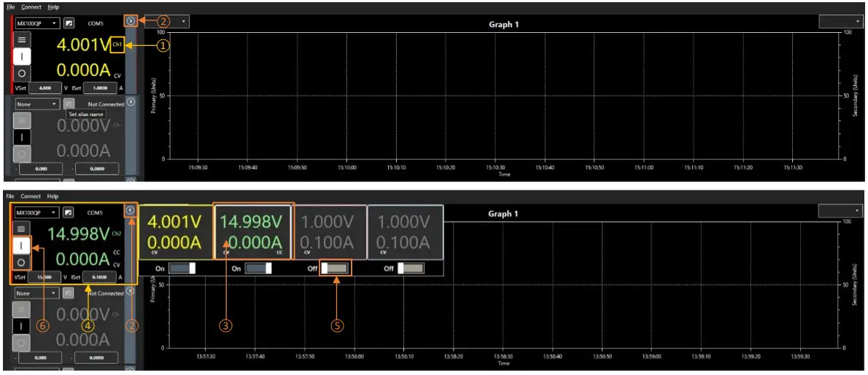Click greyed alias icon beside None, lower window
This screenshot has width=868, height=375.
tap(69, 293)
